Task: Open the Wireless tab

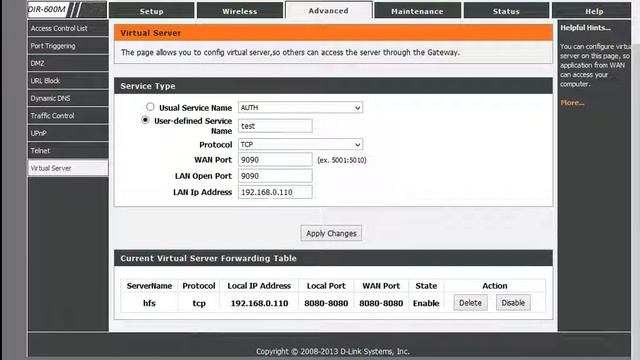Action: pos(240,11)
